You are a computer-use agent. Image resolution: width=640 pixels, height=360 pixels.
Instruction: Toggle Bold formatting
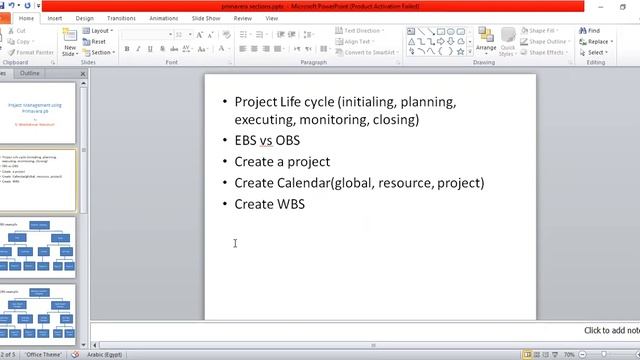coord(127,49)
